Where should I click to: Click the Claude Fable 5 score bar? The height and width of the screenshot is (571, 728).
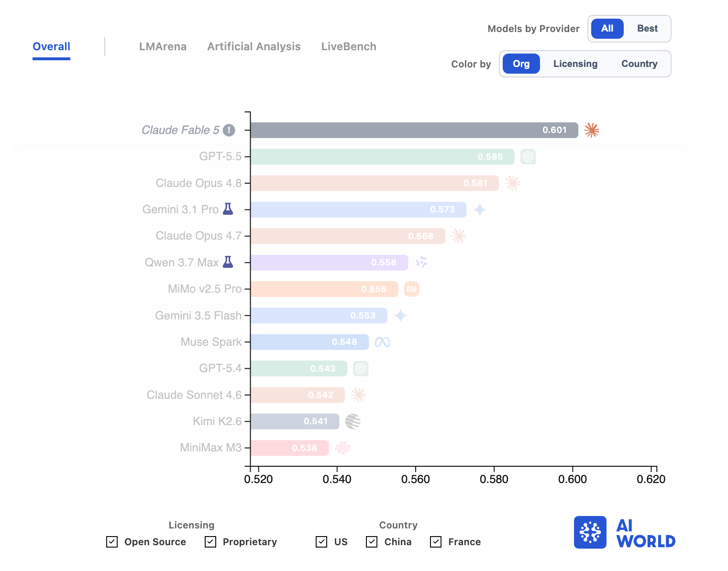[x=414, y=130]
